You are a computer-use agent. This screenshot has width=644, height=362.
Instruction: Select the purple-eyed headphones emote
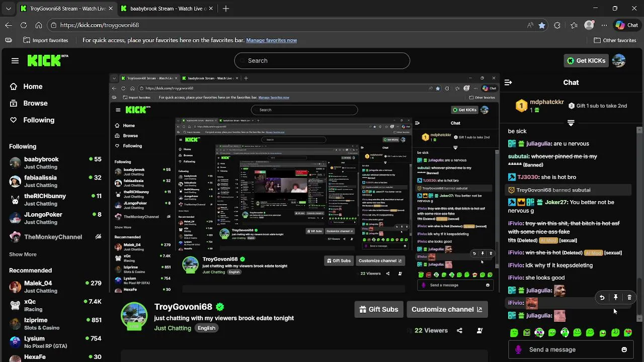[539, 332]
